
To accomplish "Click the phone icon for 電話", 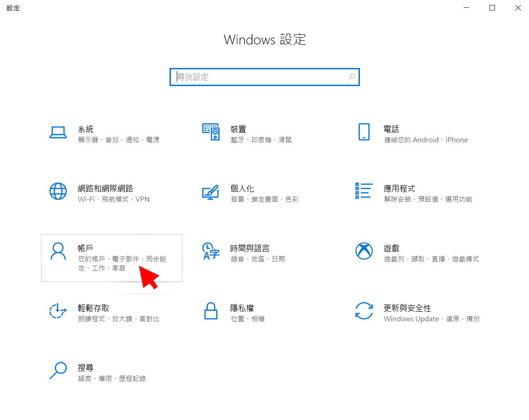I will point(364,132).
